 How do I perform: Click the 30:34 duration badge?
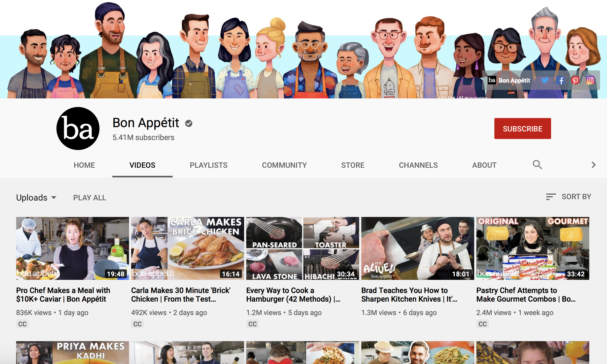pos(346,274)
